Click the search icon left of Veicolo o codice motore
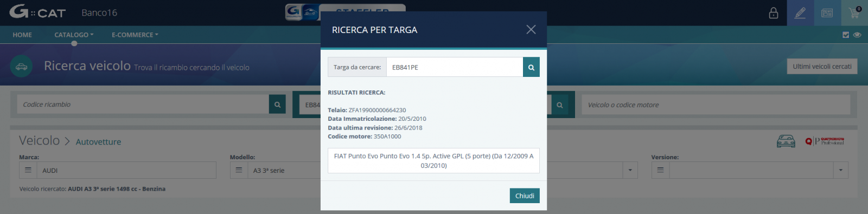 coord(560,105)
